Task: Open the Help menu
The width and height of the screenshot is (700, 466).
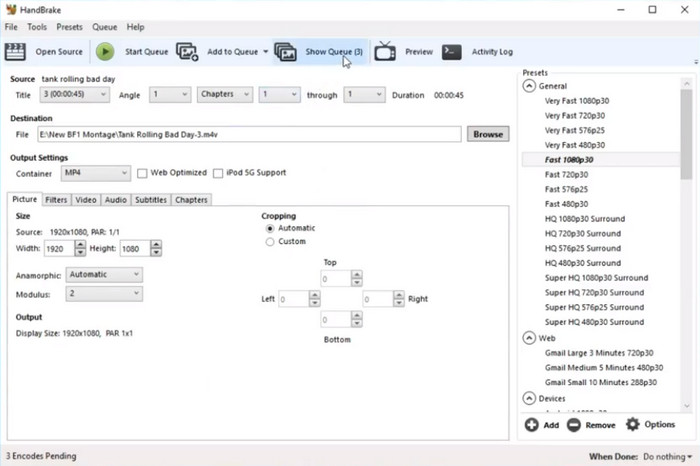Action: (x=135, y=27)
